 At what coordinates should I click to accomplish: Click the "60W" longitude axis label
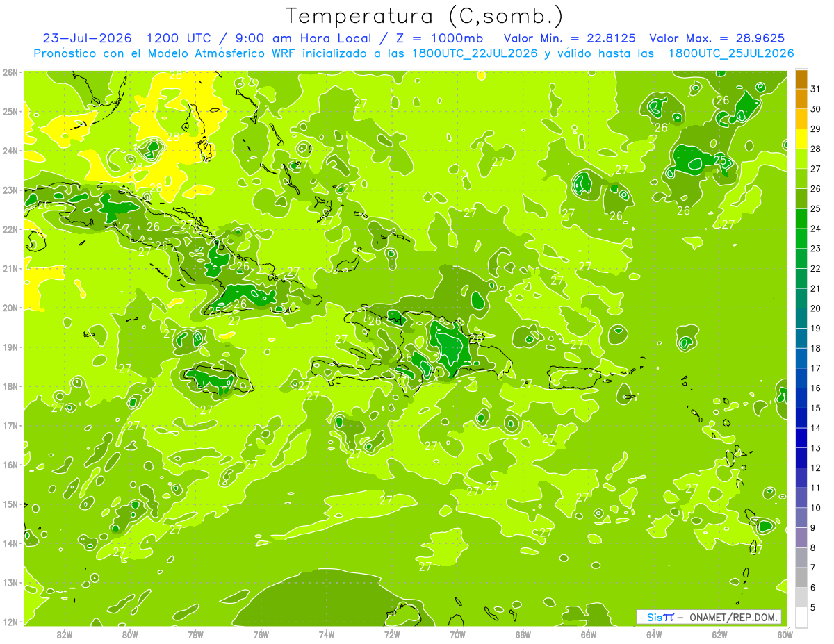(785, 634)
